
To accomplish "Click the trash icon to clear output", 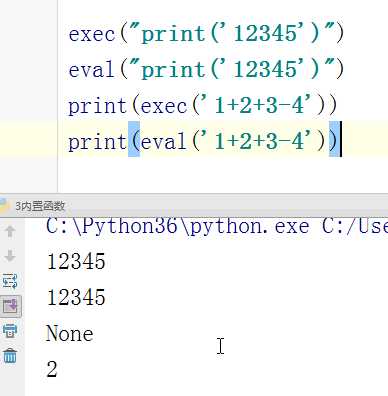I will 10,355.
